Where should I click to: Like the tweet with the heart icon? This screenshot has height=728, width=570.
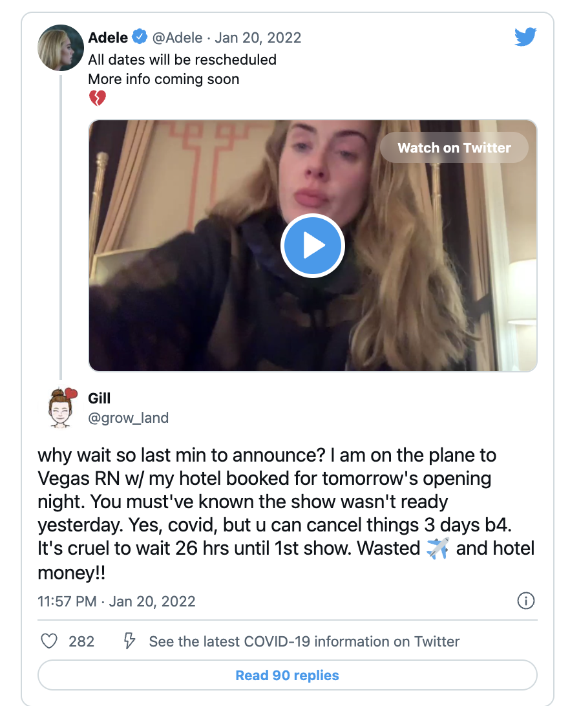[x=49, y=641]
